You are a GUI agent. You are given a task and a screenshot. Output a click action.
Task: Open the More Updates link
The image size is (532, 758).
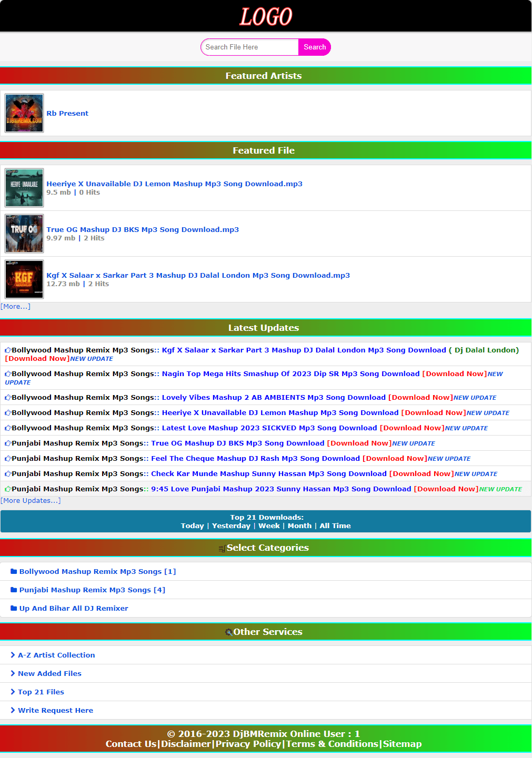(x=31, y=500)
